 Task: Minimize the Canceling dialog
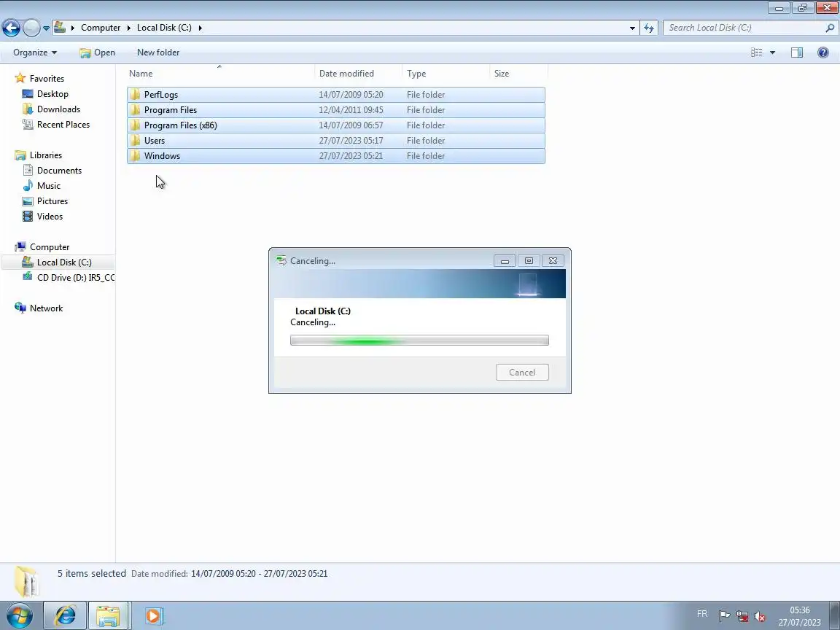505,261
